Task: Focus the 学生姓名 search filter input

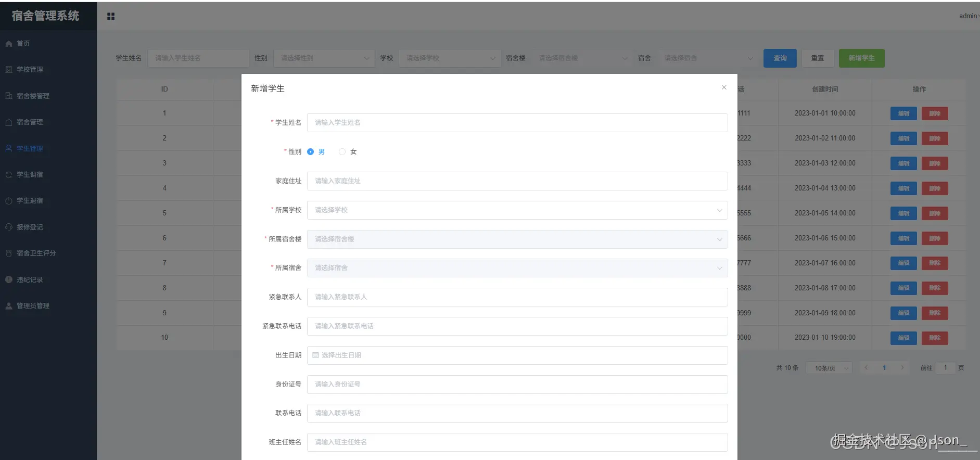Action: coord(198,58)
